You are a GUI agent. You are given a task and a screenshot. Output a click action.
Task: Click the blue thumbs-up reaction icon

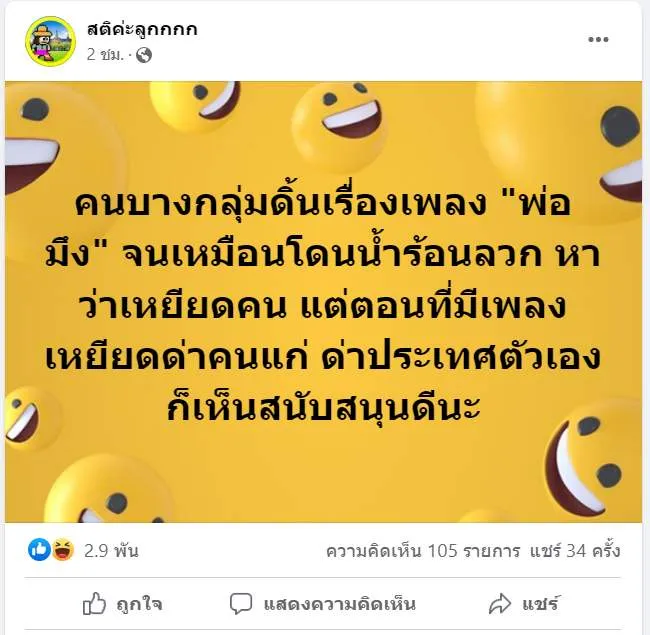pyautogui.click(x=39, y=550)
